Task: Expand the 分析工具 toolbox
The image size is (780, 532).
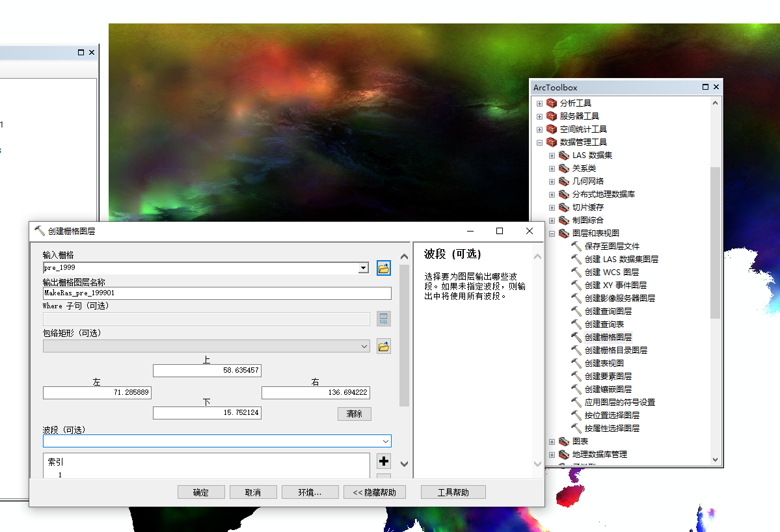Action: [539, 103]
